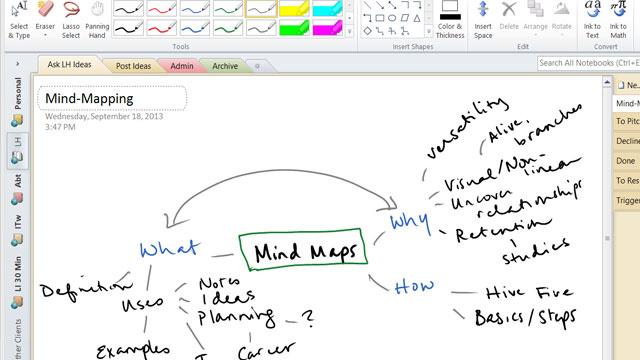This screenshot has width=640, height=360.
Task: Choose the cyan highlighter
Action: (327, 8)
